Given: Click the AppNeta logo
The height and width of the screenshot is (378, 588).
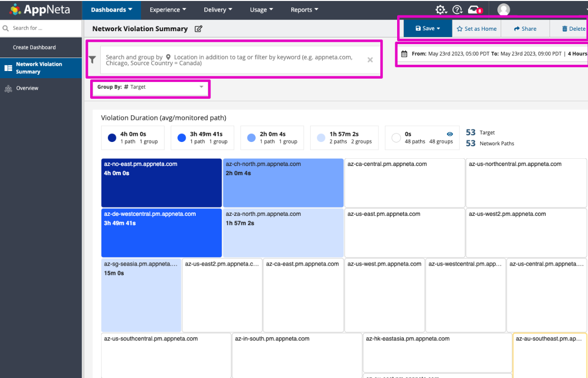Looking at the screenshot, I should (40, 9).
